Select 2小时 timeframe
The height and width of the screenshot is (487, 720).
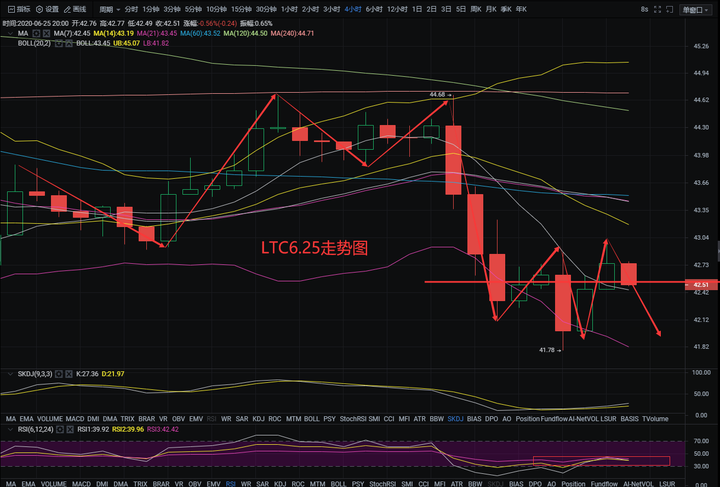[310, 9]
